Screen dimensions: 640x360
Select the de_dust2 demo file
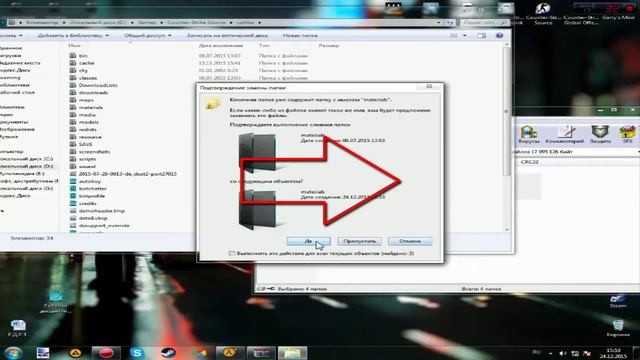pos(127,174)
